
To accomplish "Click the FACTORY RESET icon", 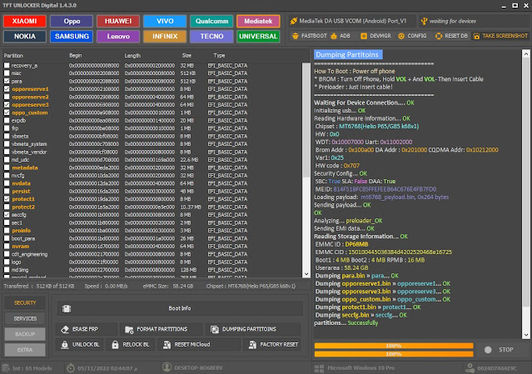I will point(252,345).
